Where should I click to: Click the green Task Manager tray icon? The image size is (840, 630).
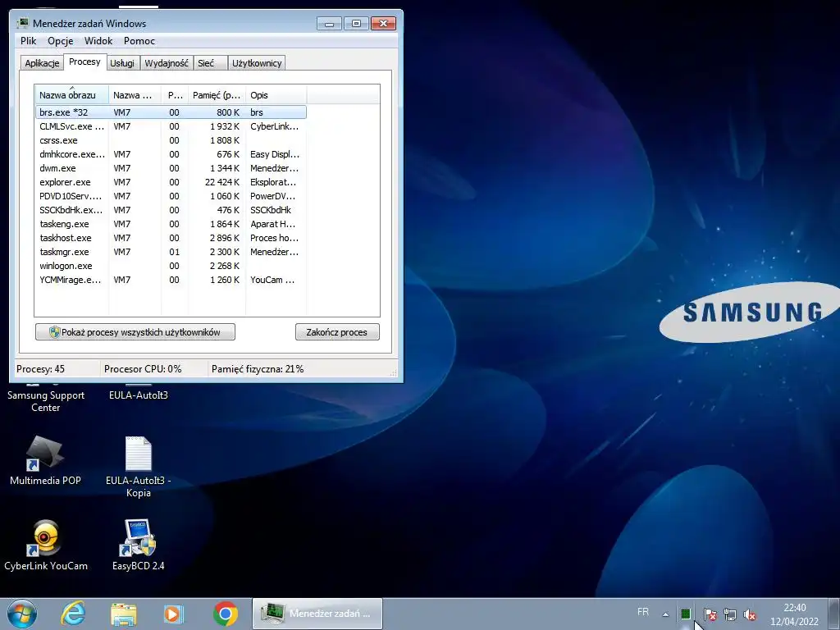[x=686, y=614]
